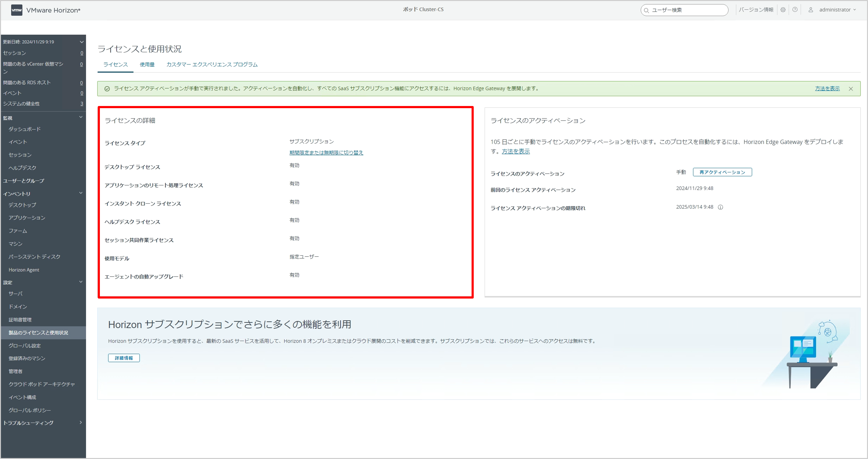This screenshot has height=459, width=868.
Task: Open パーシステント ディスク in the sidebar
Action: (x=34, y=257)
